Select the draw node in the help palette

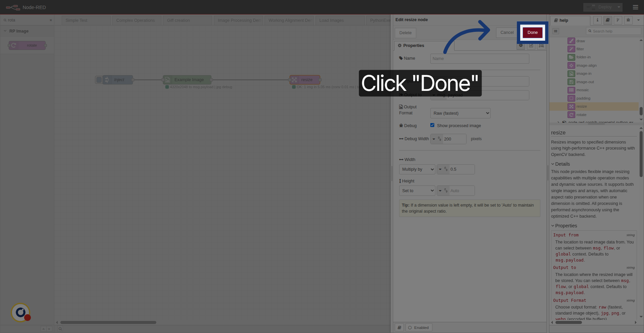click(x=580, y=41)
